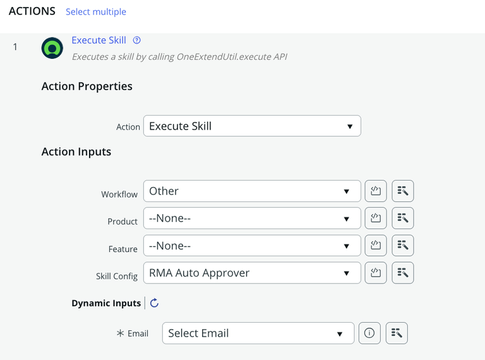Open the Select Email dropdown

pos(258,333)
